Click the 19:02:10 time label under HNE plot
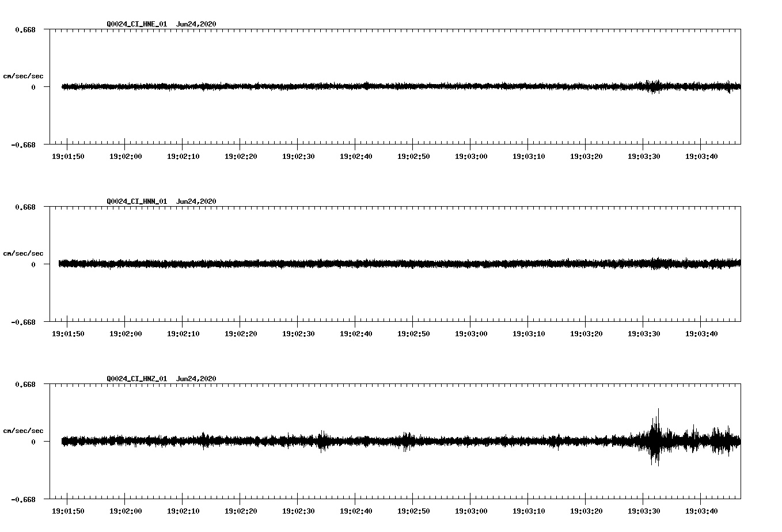Image resolution: width=782 pixels, height=532 pixels. point(183,156)
